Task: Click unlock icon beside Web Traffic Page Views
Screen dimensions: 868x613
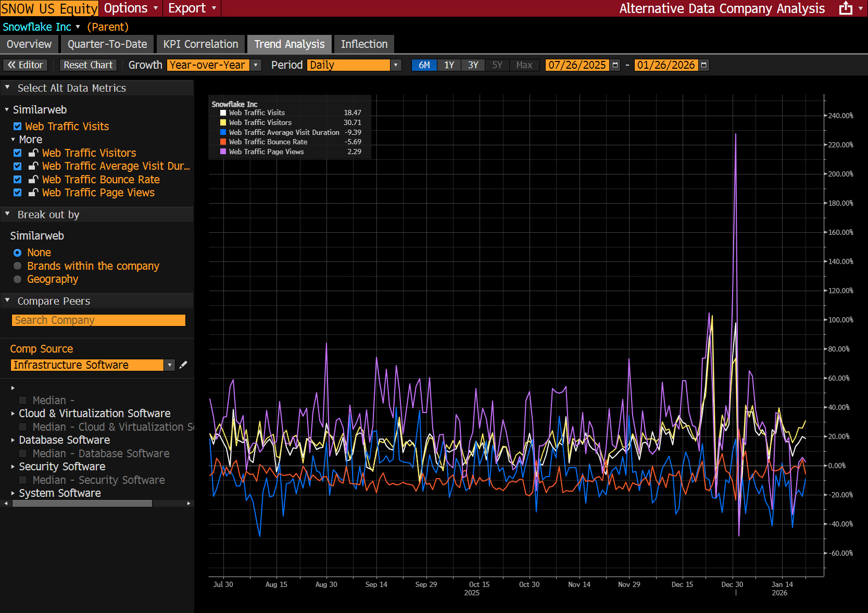Action: [33, 193]
